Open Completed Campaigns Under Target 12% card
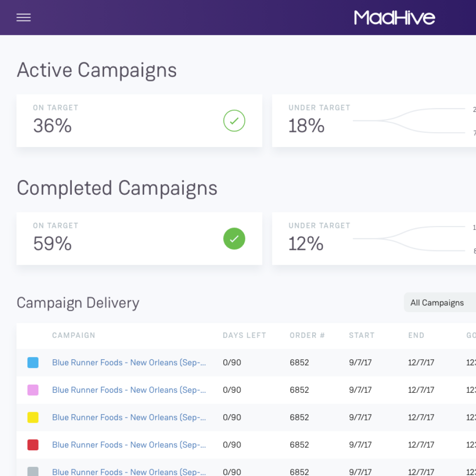Screen dimensions: 476x476 [374, 239]
